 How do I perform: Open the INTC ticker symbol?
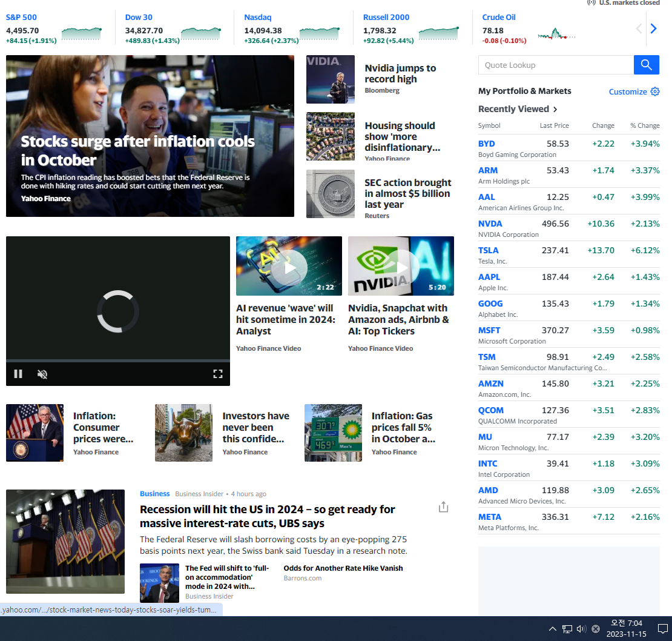488,463
